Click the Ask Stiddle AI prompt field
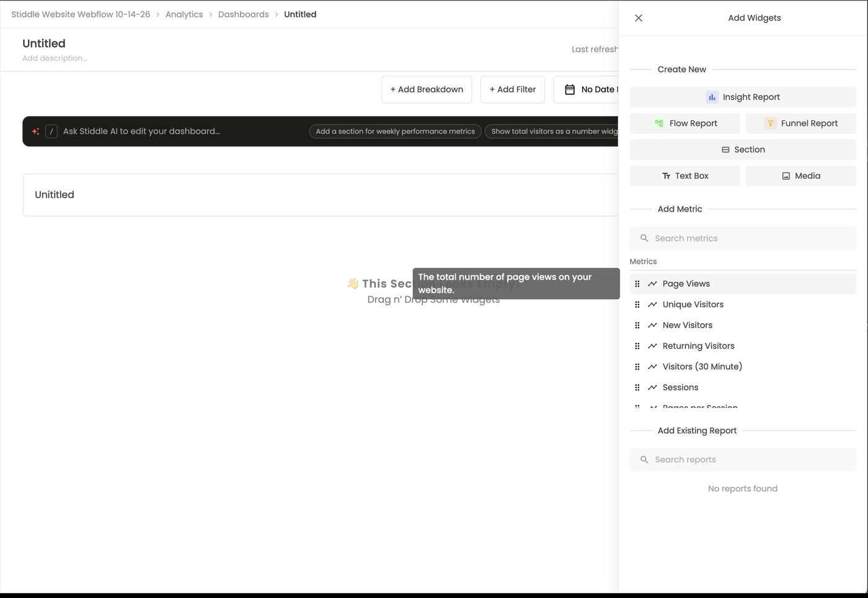868x598 pixels. (141, 132)
